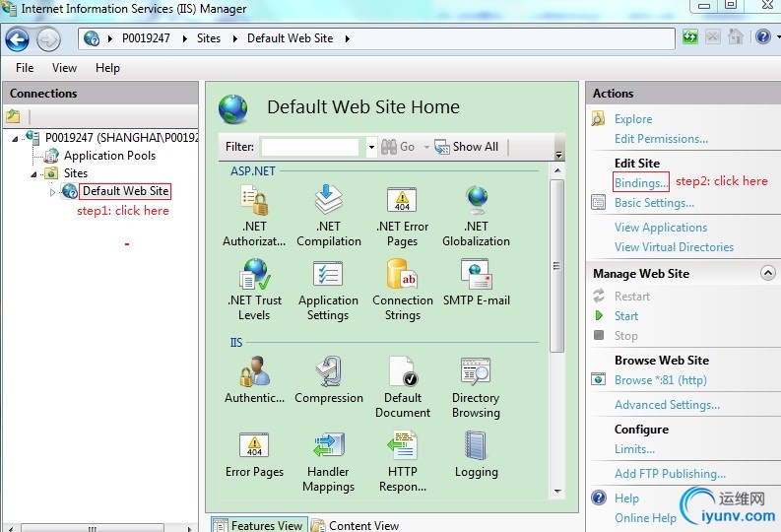The height and width of the screenshot is (532, 781).
Task: Click the Back navigation arrow
Action: [18, 39]
